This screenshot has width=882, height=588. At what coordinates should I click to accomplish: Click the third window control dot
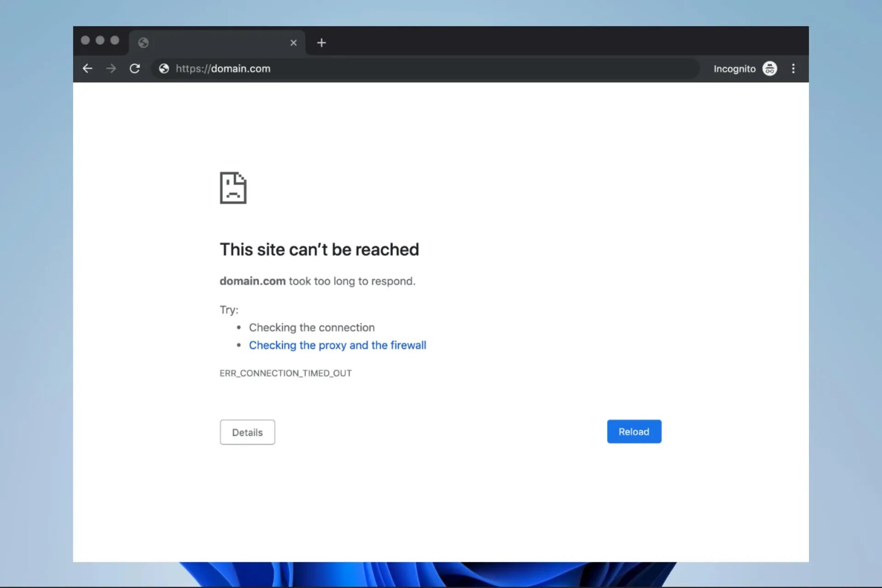pos(115,40)
